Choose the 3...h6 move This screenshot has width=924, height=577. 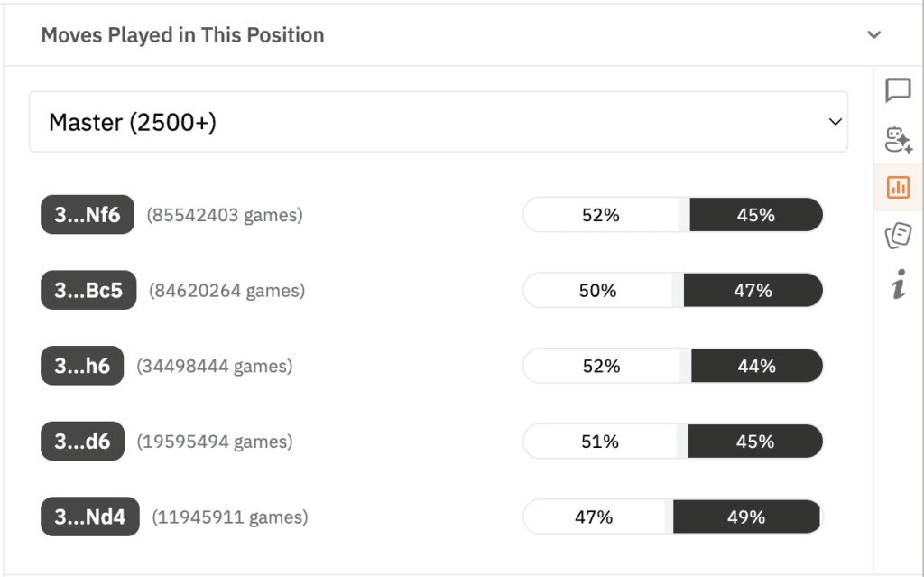coord(82,366)
